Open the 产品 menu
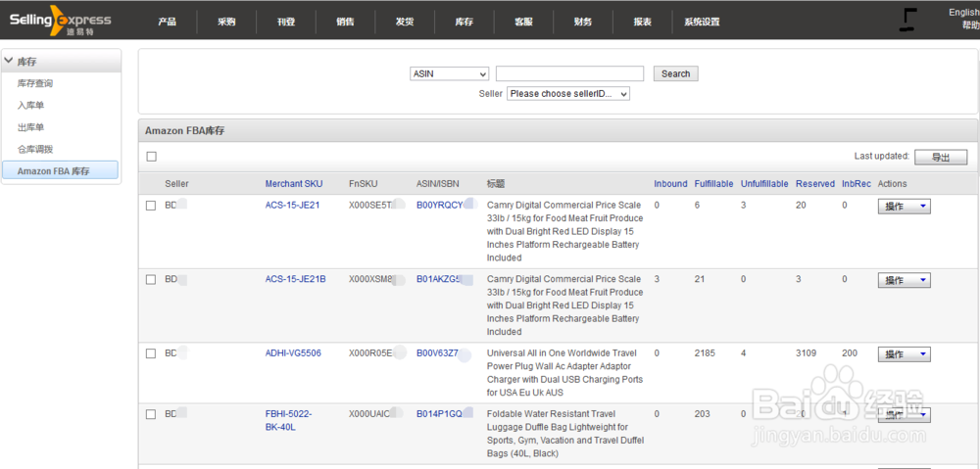 coord(167,22)
